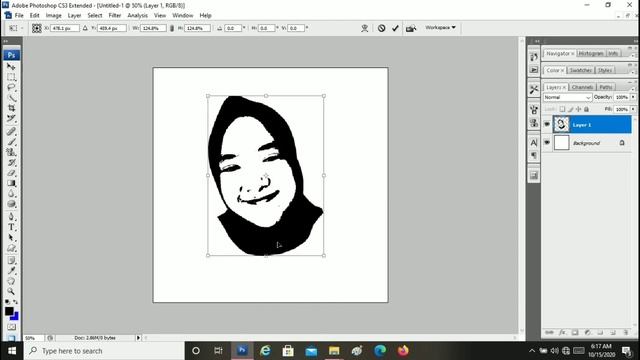
Task: Cancel the transform with the circle-slash icon
Action: [381, 28]
